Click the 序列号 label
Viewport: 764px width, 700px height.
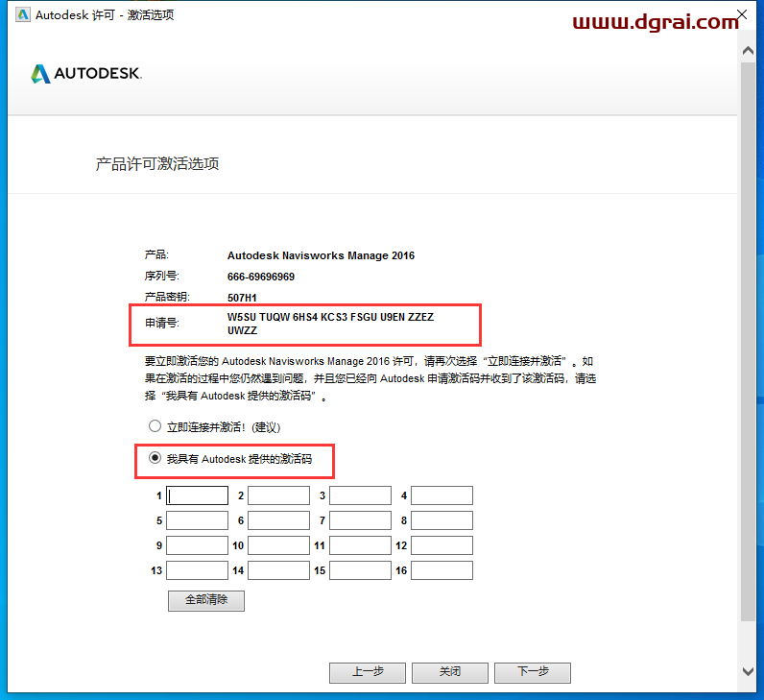(x=162, y=276)
